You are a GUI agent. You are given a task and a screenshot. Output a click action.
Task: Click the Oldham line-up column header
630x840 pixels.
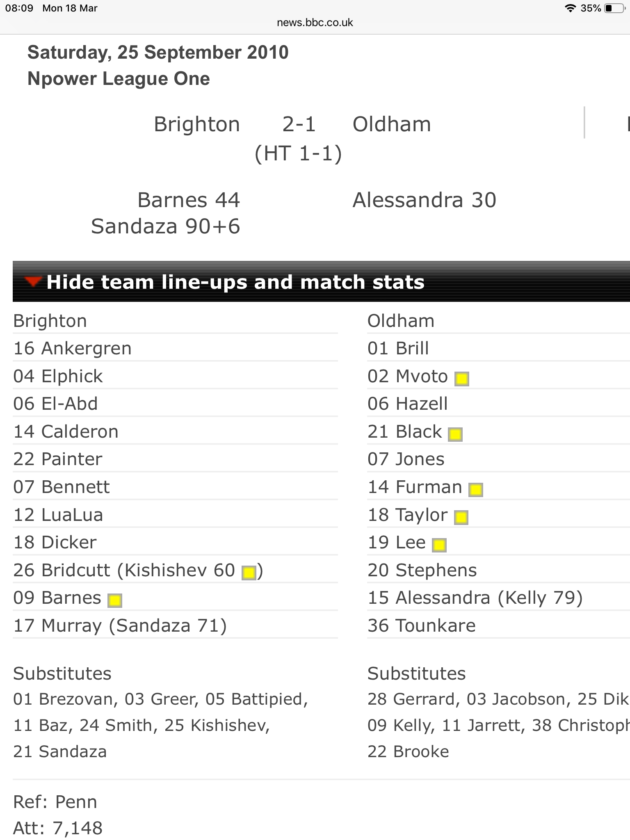pos(401,321)
